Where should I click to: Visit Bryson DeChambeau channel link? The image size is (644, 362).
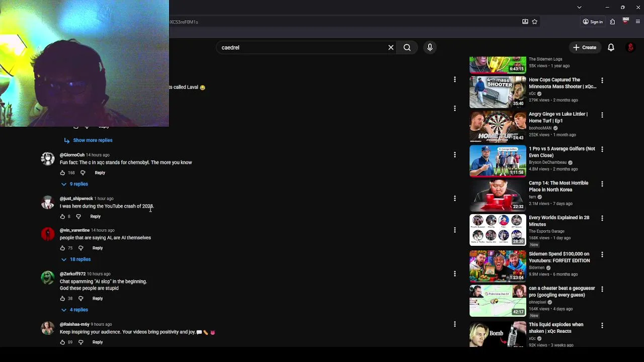pyautogui.click(x=547, y=162)
